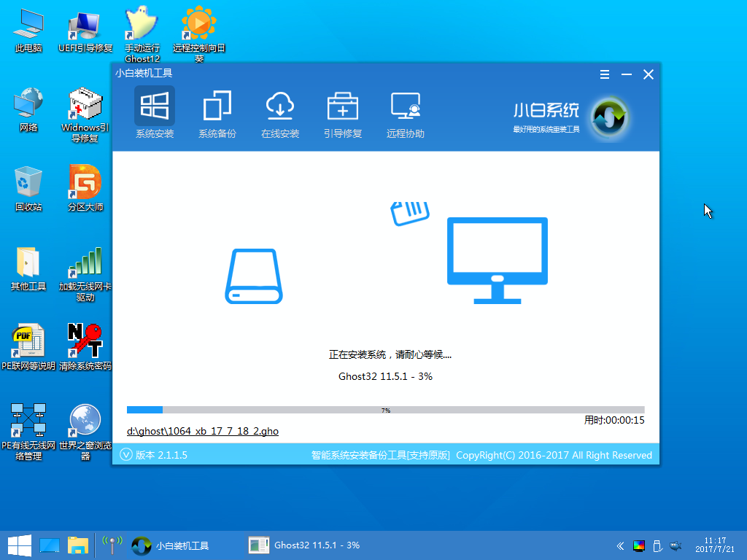Click the 7% installation progress bar

pos(386,409)
